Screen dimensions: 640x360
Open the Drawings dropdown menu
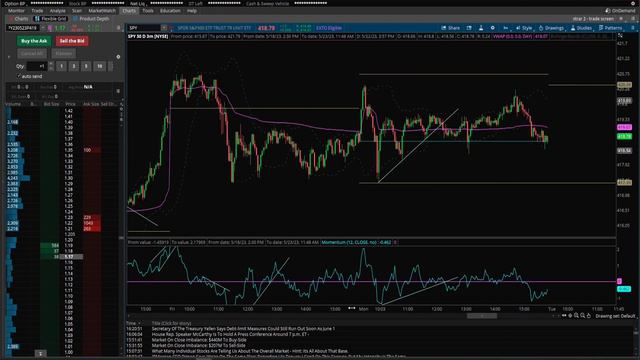[x=552, y=28]
